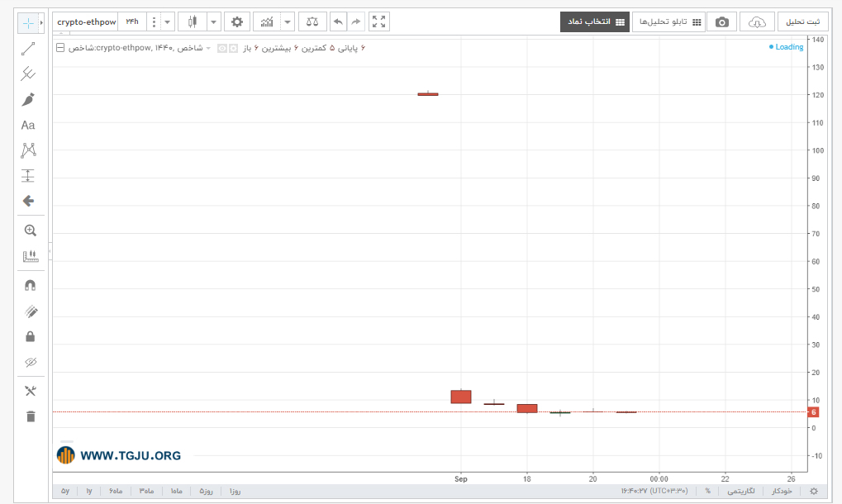Toggle the logarithmic scale option

(741, 491)
